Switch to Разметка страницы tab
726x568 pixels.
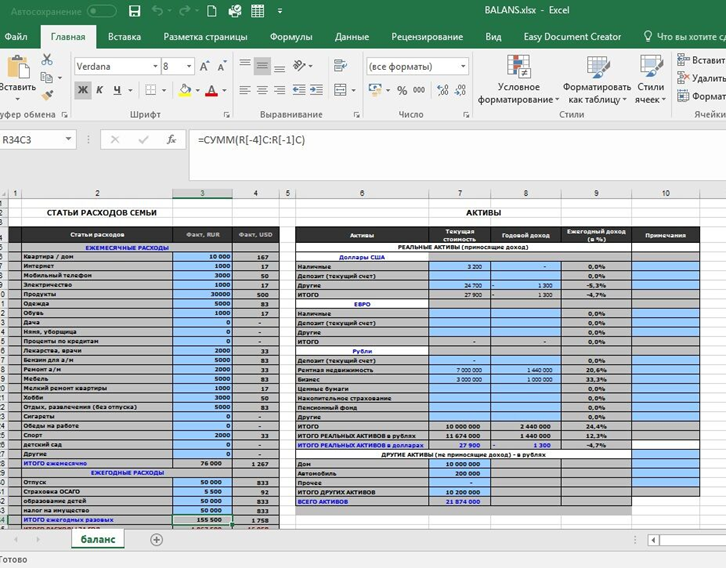(x=206, y=37)
